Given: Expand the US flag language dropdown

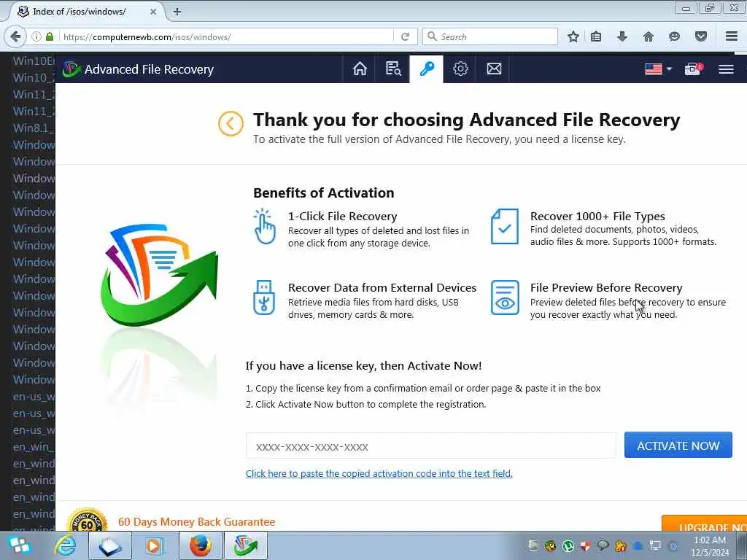Looking at the screenshot, I should point(658,69).
